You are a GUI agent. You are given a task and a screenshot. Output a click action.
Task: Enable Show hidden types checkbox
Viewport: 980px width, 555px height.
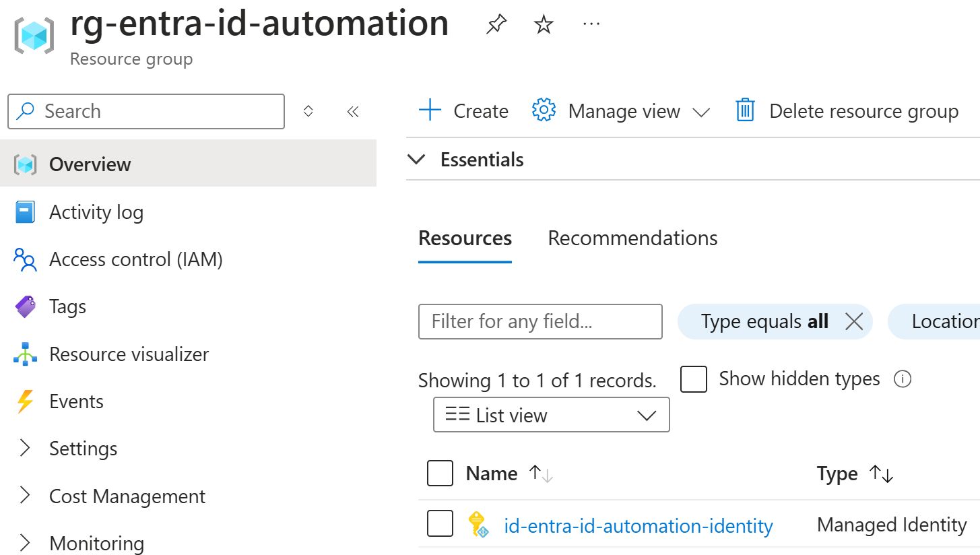pyautogui.click(x=694, y=379)
